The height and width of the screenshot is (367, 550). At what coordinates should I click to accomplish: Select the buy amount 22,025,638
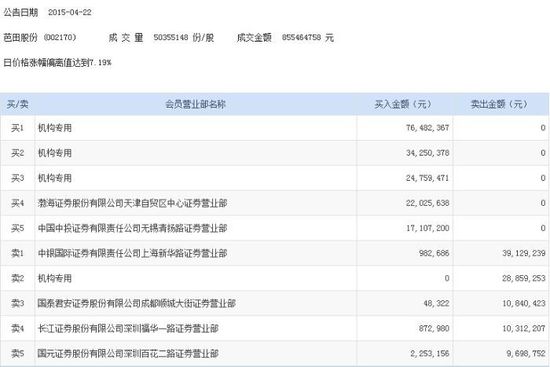(428, 203)
